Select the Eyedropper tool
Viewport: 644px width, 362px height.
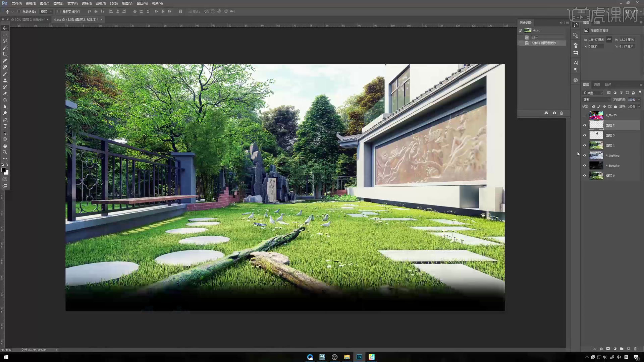coord(5,61)
